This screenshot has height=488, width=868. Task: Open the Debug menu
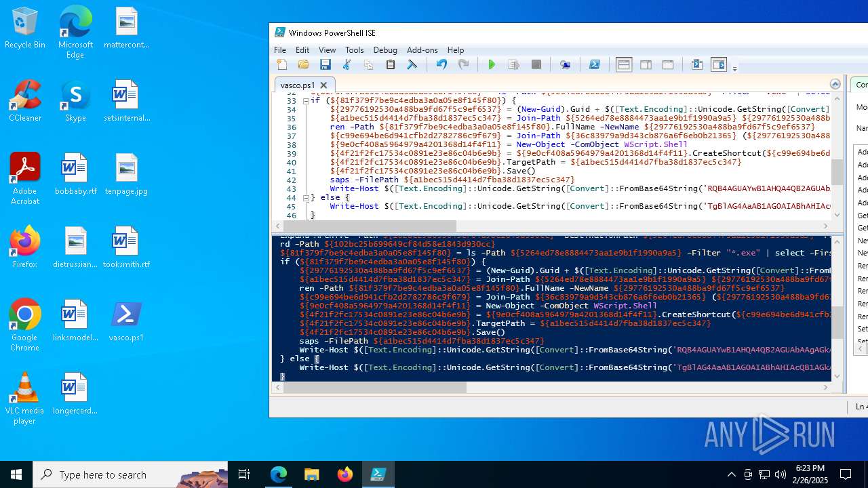pos(385,50)
